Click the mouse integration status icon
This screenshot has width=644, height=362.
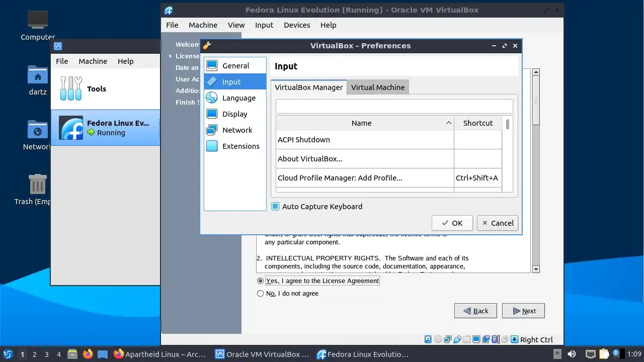(505, 339)
